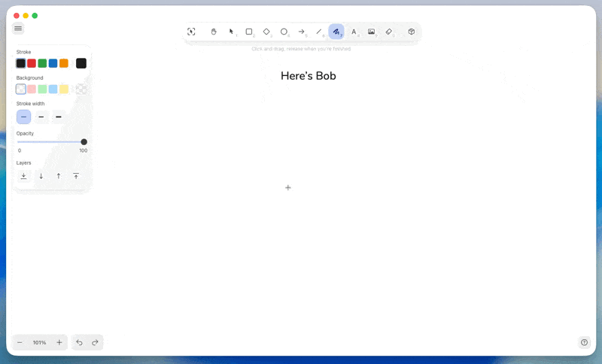The image size is (602, 364).
Task: Reset zoom via the 101% button
Action: click(39, 342)
